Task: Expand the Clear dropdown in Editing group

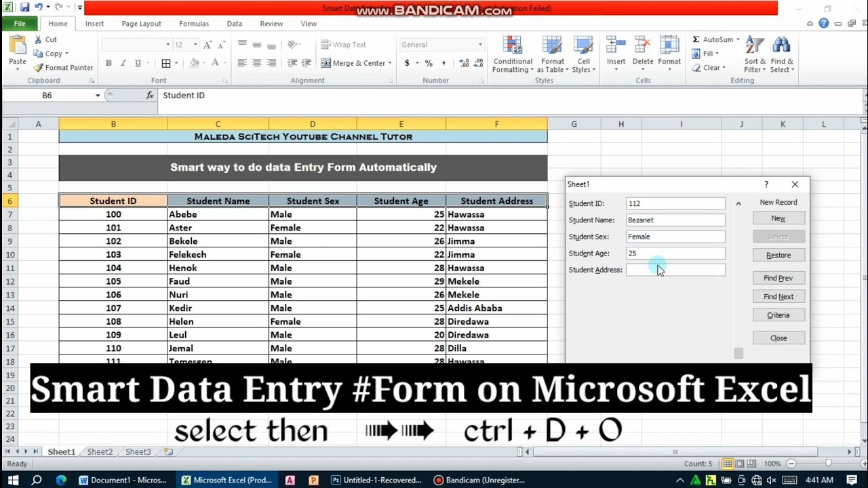Action: (x=724, y=68)
